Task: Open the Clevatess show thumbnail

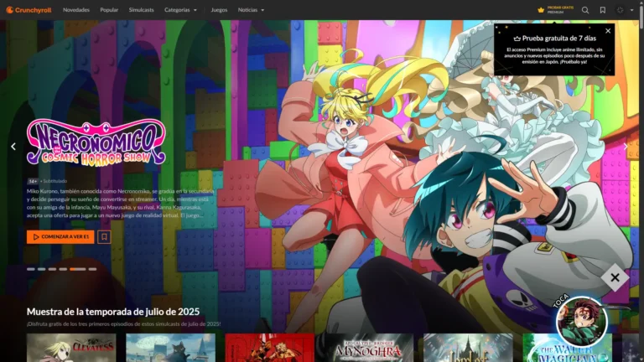Action: pyautogui.click(x=71, y=348)
